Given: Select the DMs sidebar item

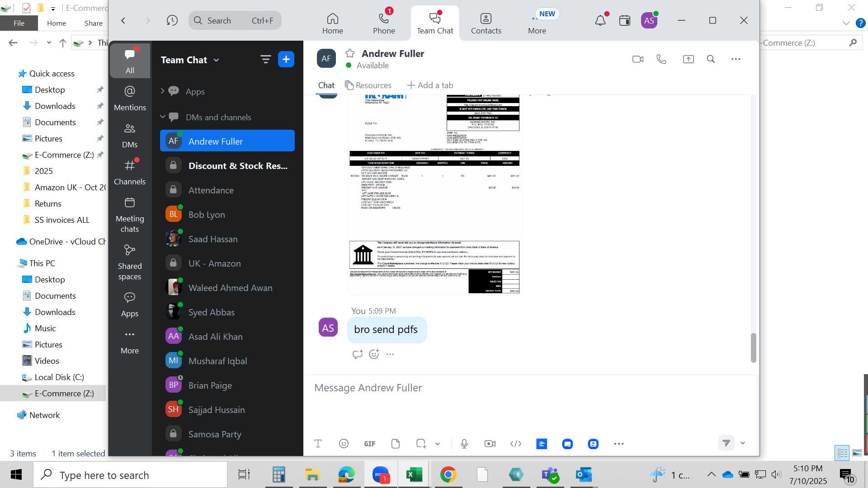Looking at the screenshot, I should (x=130, y=135).
